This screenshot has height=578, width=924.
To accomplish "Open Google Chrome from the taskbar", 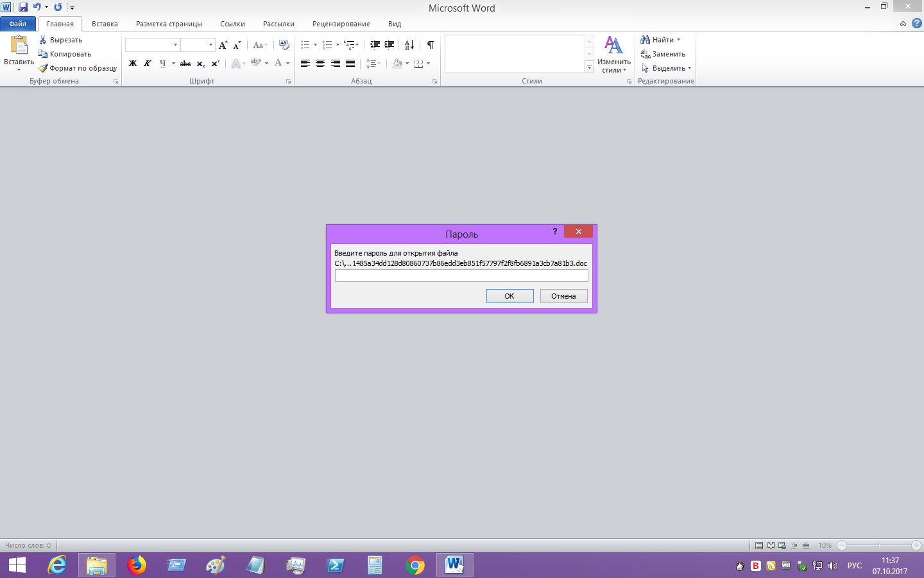I will (415, 565).
